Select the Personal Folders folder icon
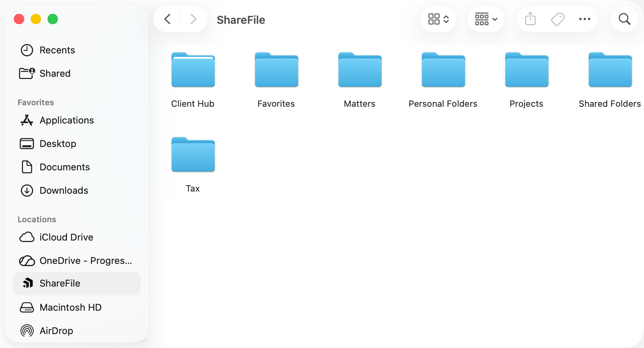 [x=443, y=70]
